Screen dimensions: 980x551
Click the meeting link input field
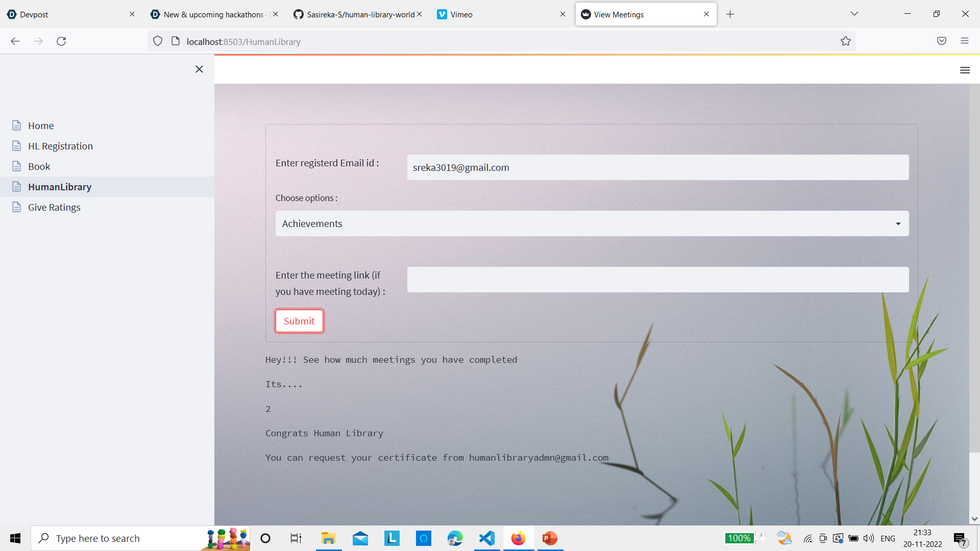[x=657, y=280]
